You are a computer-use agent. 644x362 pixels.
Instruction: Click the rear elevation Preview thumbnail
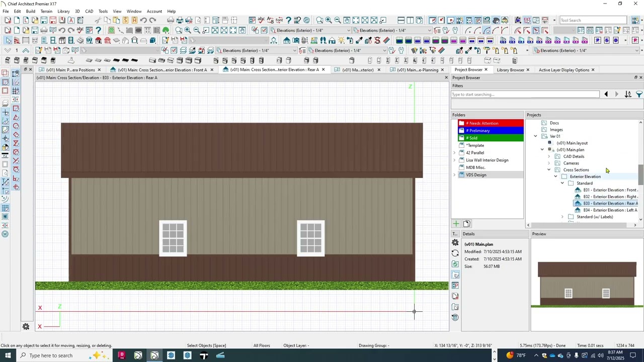(x=587, y=284)
